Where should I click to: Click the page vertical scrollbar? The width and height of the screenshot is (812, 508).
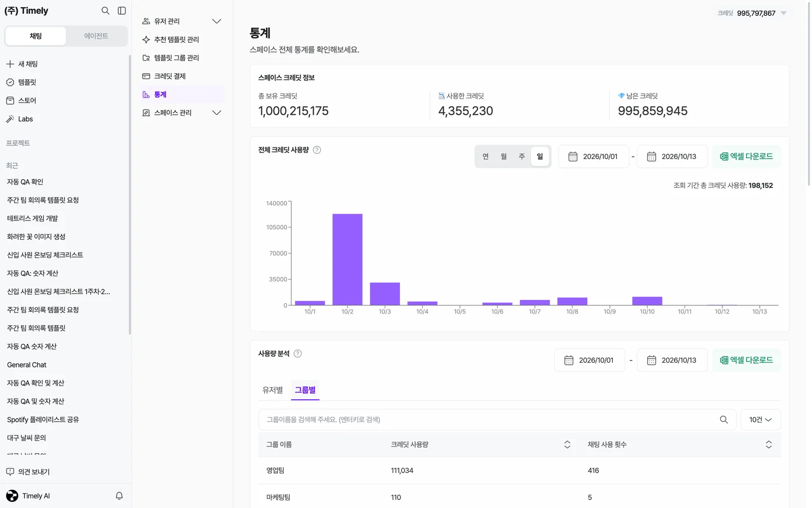(809, 94)
